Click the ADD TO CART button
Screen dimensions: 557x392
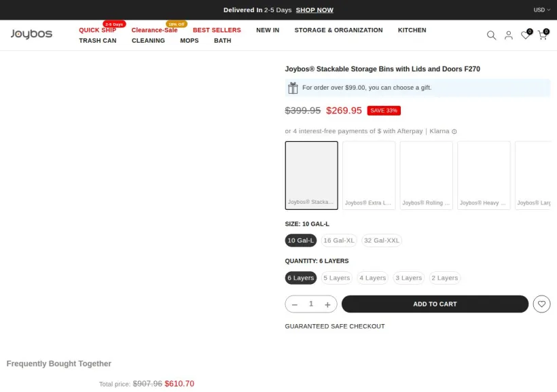click(x=435, y=304)
